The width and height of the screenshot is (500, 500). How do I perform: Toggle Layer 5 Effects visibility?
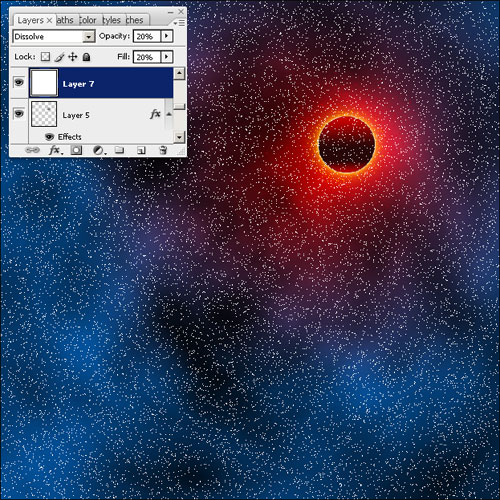pyautogui.click(x=50, y=137)
